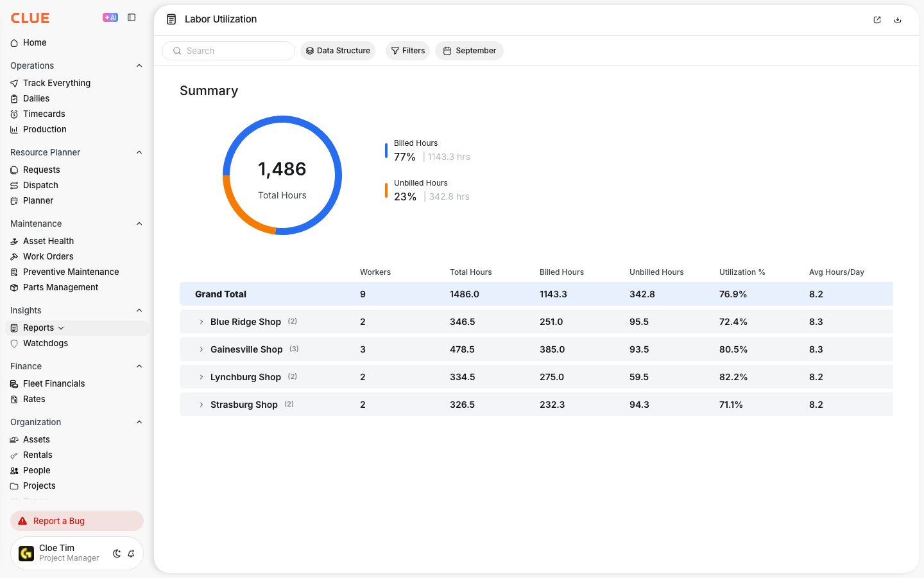Expand the Blue Ridge Shop row
This screenshot has width=924, height=578.
[x=201, y=322]
